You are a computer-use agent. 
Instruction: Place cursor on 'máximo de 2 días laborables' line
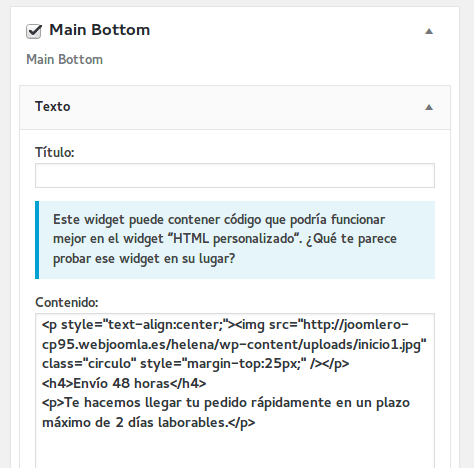click(149, 423)
